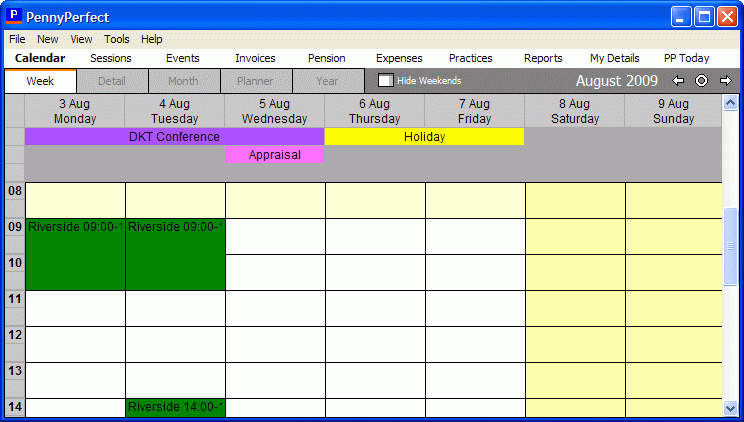Select the pink Appraisal event
The width and height of the screenshot is (744, 422).
275,155
